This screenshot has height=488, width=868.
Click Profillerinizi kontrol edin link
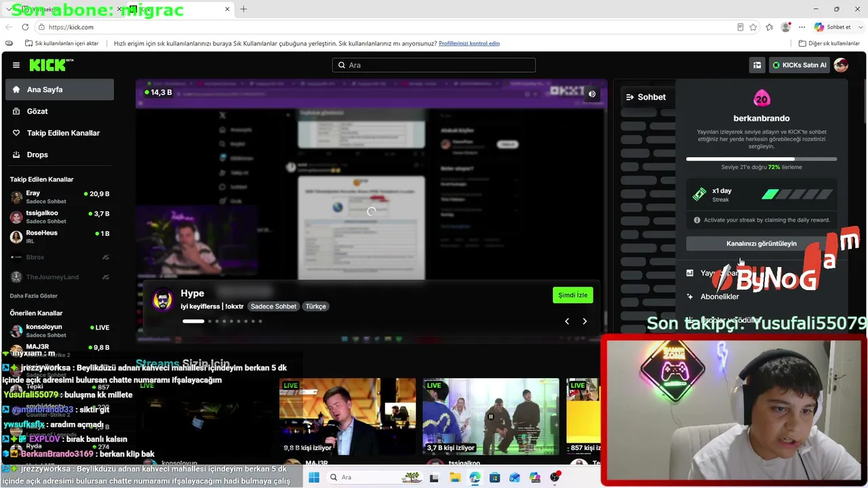(x=469, y=43)
